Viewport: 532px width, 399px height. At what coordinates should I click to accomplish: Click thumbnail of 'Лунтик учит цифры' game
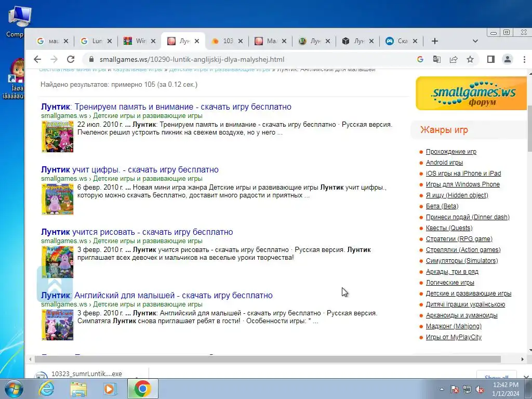point(57,199)
